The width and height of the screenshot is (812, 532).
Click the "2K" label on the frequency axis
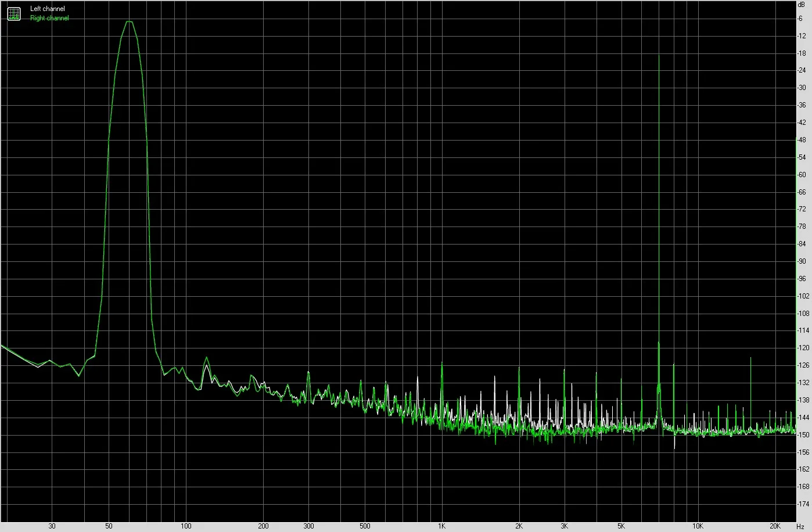pyautogui.click(x=519, y=526)
